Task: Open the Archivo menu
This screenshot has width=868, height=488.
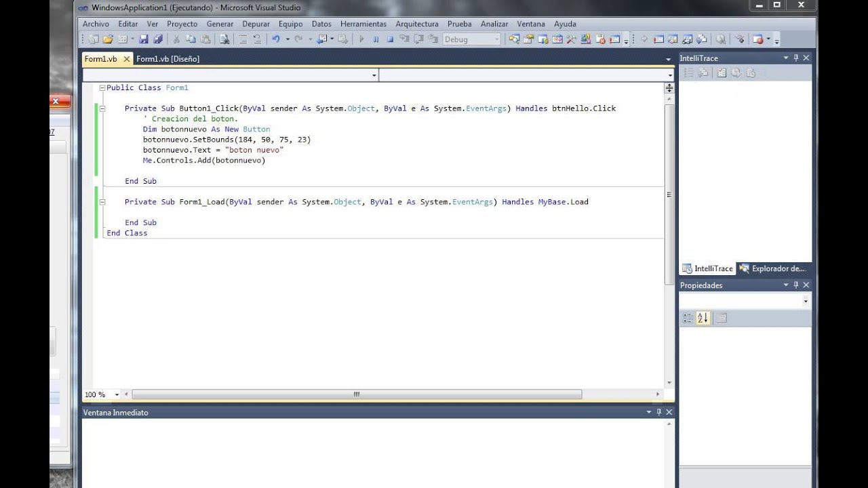Action: [96, 24]
